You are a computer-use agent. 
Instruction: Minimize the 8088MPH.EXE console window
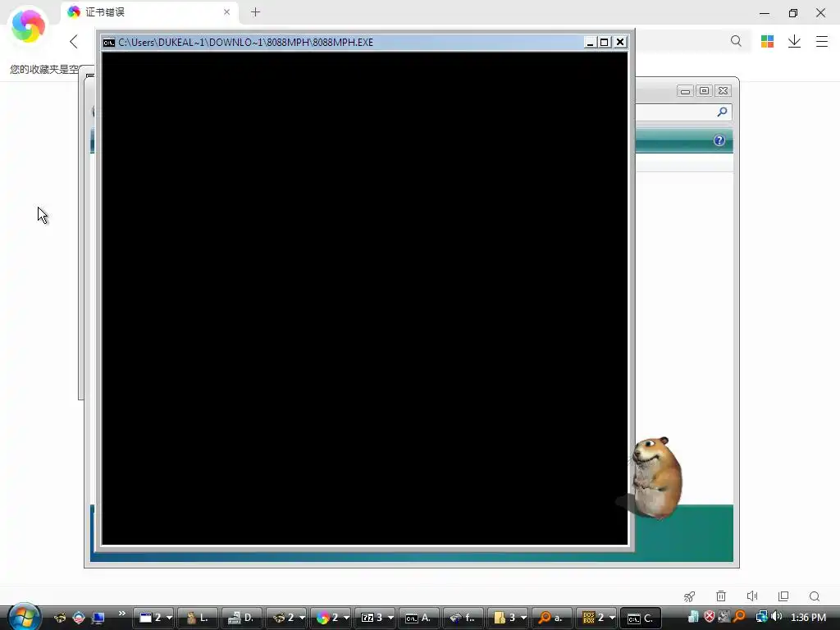coord(590,43)
